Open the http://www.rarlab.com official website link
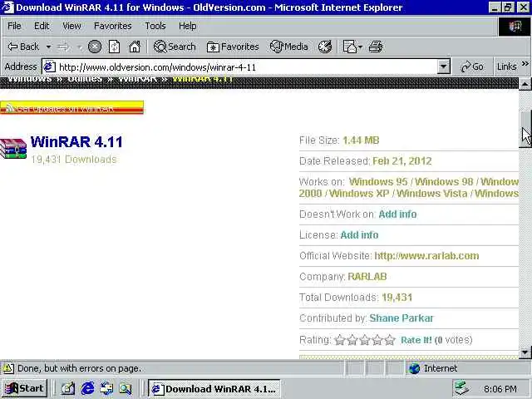Viewport: 532px width, 399px height. click(426, 255)
